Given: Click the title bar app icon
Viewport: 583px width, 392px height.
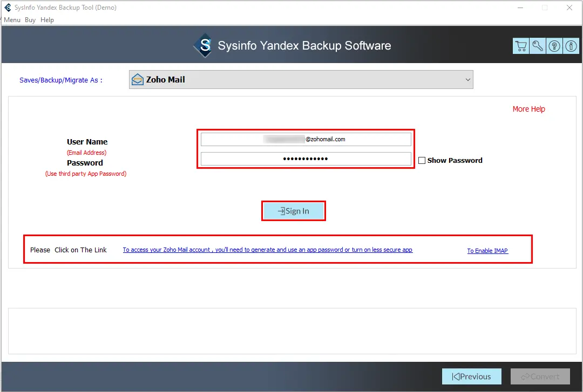Looking at the screenshot, I should point(8,8).
